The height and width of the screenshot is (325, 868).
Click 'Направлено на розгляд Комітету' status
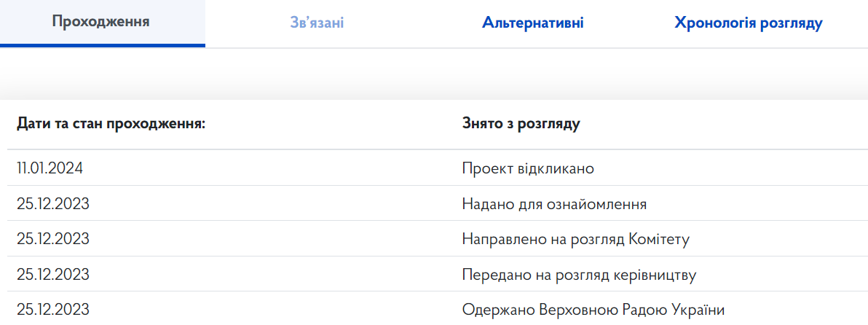coord(575,238)
